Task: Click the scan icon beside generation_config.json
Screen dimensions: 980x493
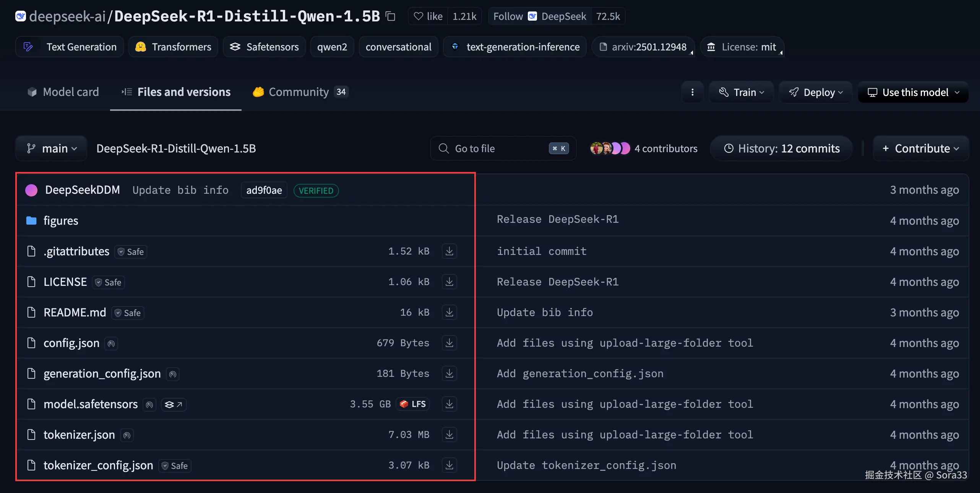Action: [173, 374]
